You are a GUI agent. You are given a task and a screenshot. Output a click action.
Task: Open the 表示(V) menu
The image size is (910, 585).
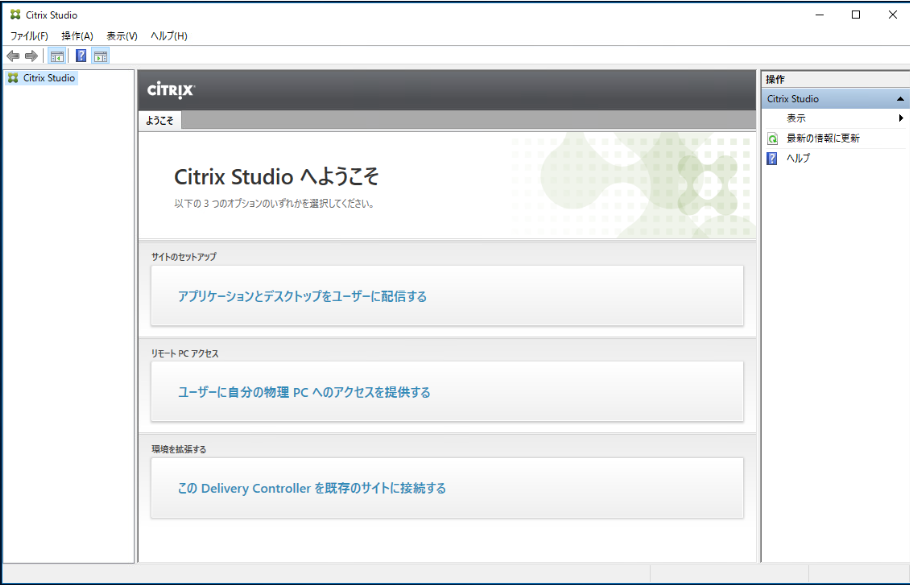coord(122,36)
